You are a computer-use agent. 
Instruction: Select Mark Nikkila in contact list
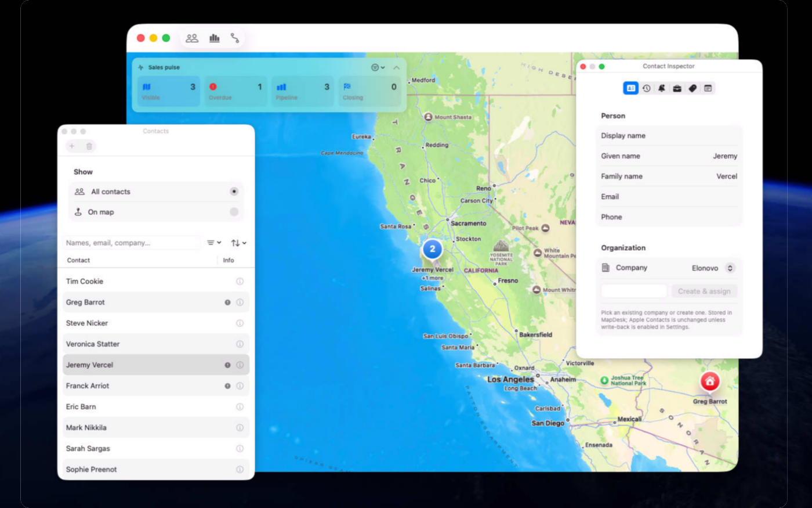[156, 428]
